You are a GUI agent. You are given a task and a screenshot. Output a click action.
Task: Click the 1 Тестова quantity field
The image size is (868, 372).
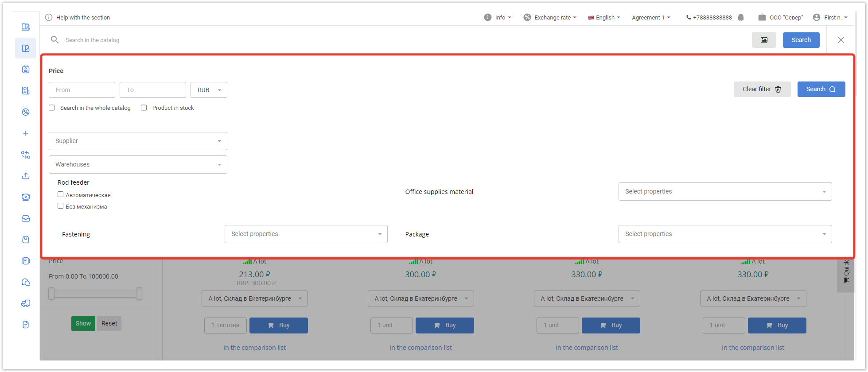coord(226,325)
